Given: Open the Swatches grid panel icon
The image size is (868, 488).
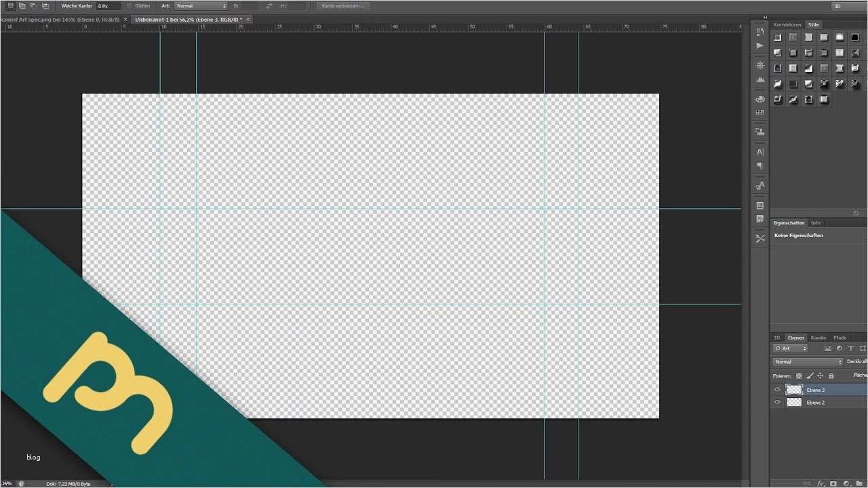Looking at the screenshot, I should [760, 113].
